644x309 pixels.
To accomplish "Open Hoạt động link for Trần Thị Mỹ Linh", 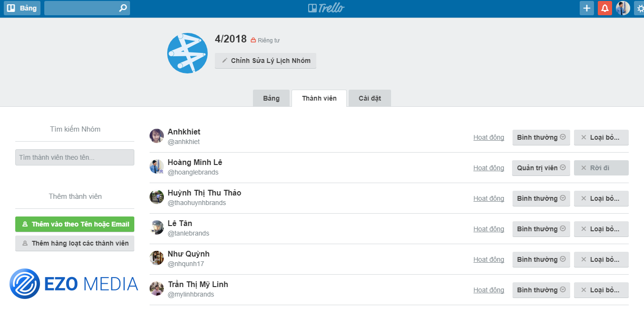I will tap(489, 290).
